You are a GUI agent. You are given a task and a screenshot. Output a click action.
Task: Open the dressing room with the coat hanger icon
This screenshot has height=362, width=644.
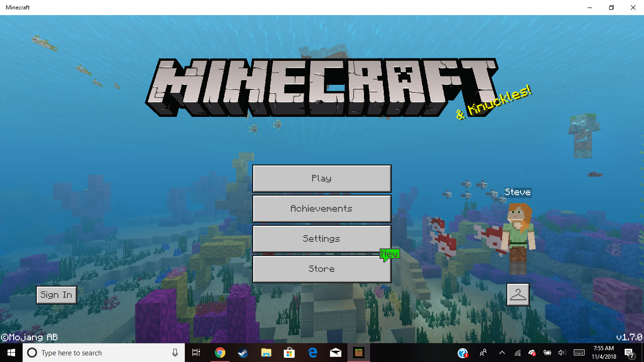pos(518,294)
